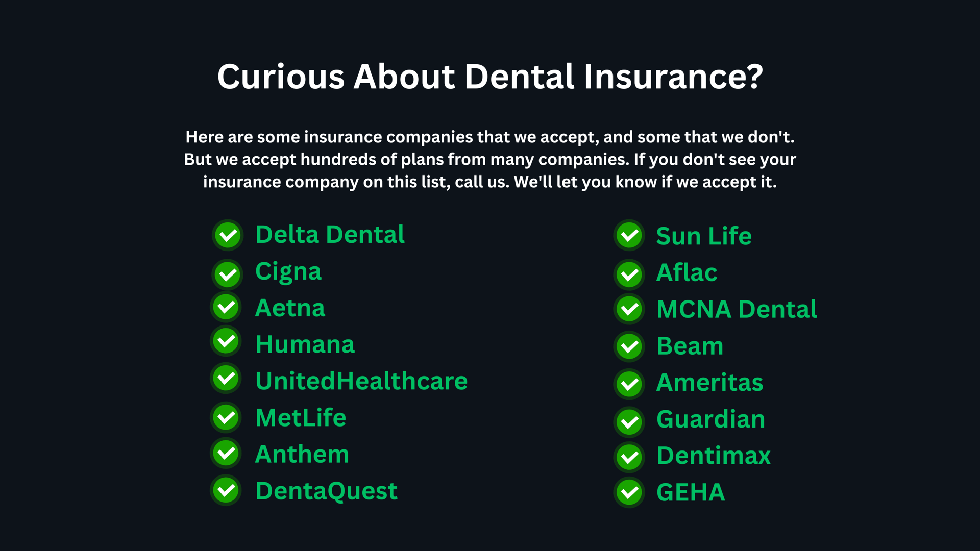Click the checkmark icon beside Delta Dental
This screenshot has width=980, height=551.
tap(228, 235)
